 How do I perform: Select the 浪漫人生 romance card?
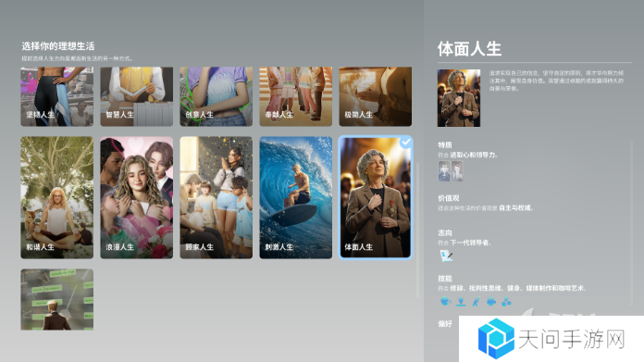tap(136, 197)
